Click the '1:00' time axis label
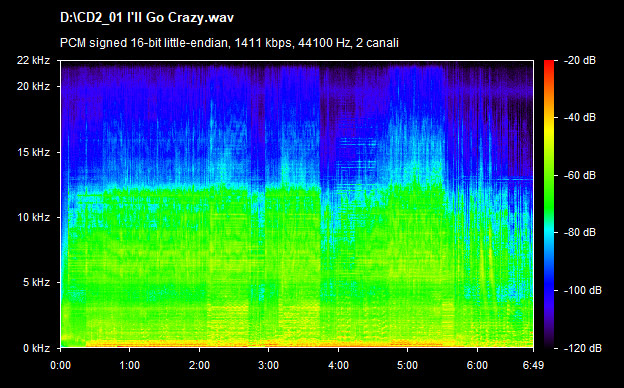Viewport: 624px width, 388px height. click(x=129, y=365)
